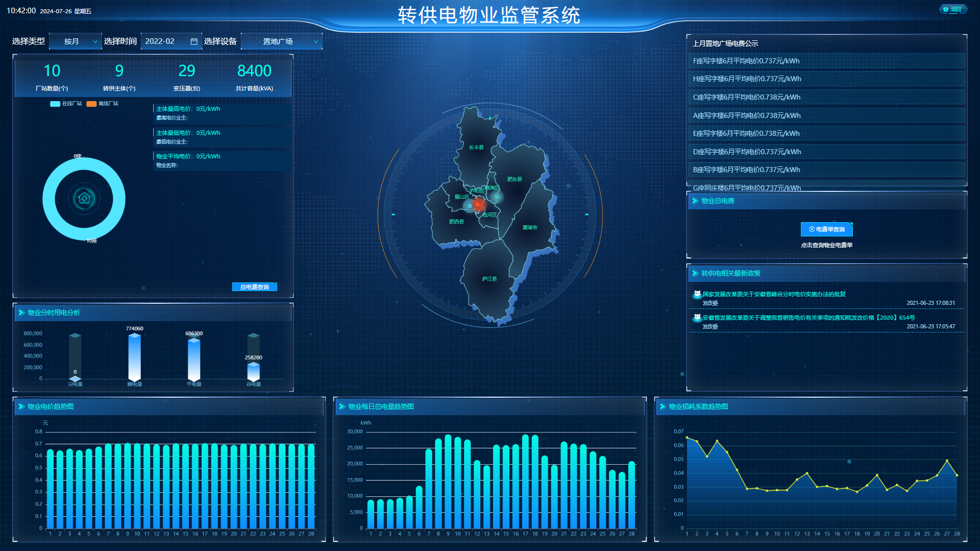Image resolution: width=980 pixels, height=551 pixels.
Task: Open the 选择类型 dropdown showing 按月
Action: point(75,41)
